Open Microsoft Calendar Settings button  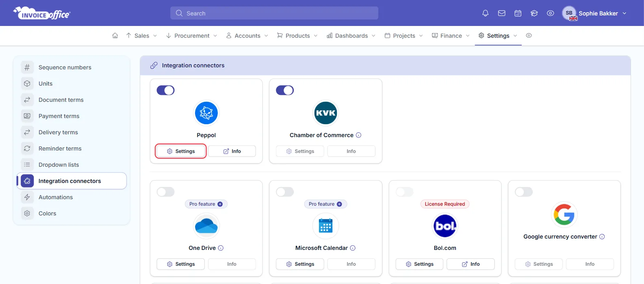click(x=300, y=264)
